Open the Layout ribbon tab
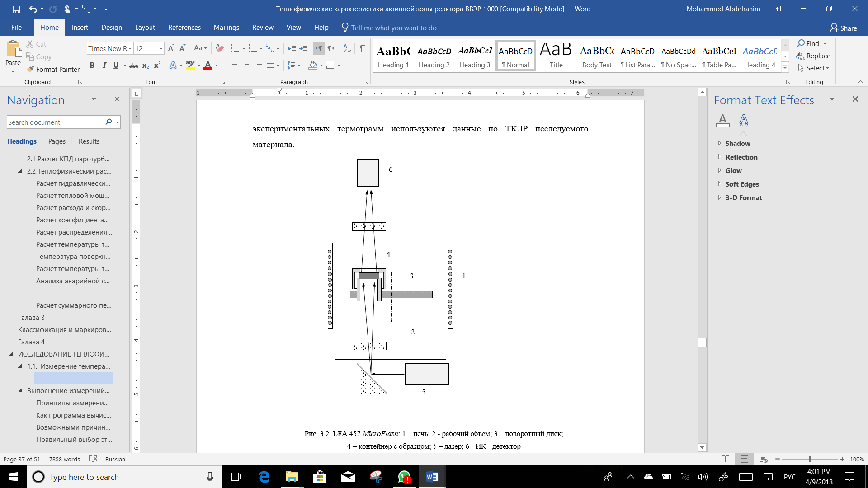The width and height of the screenshot is (868, 488). coord(145,28)
